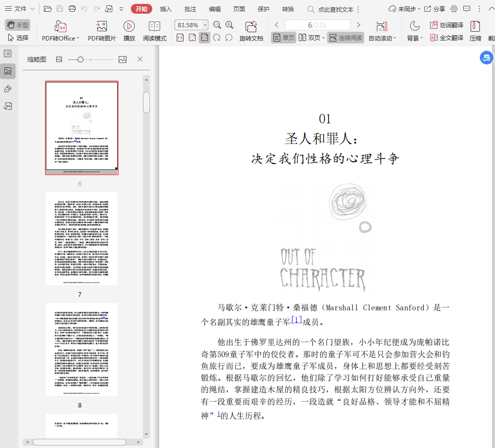The width and height of the screenshot is (495, 448).
Task: Expand the zoom percentage dropdown
Action: click(206, 25)
